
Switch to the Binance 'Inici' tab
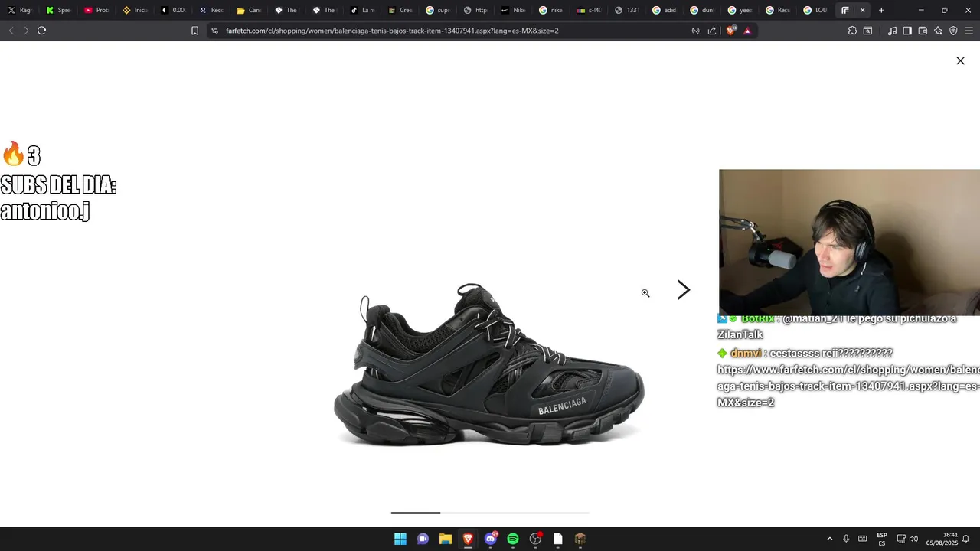pos(134,10)
